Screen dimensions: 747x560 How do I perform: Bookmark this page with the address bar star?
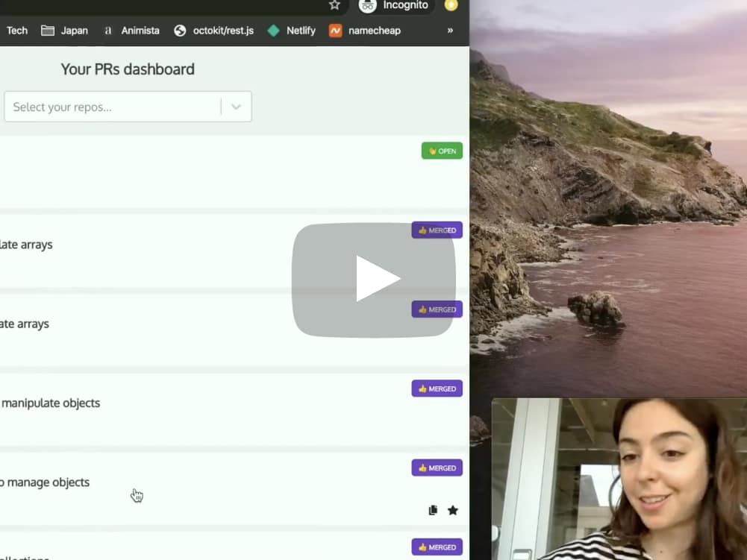coord(333,4)
